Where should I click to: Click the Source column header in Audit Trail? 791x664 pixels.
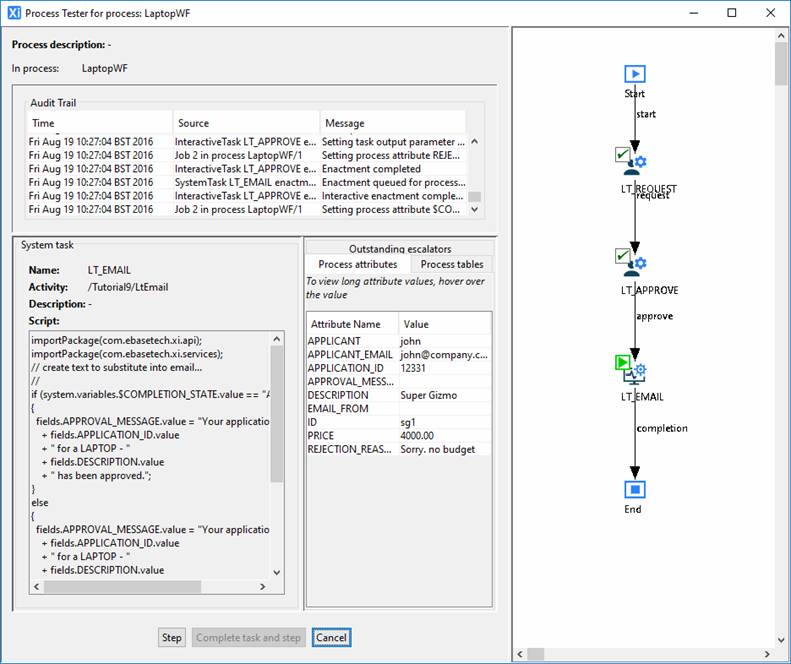point(245,123)
